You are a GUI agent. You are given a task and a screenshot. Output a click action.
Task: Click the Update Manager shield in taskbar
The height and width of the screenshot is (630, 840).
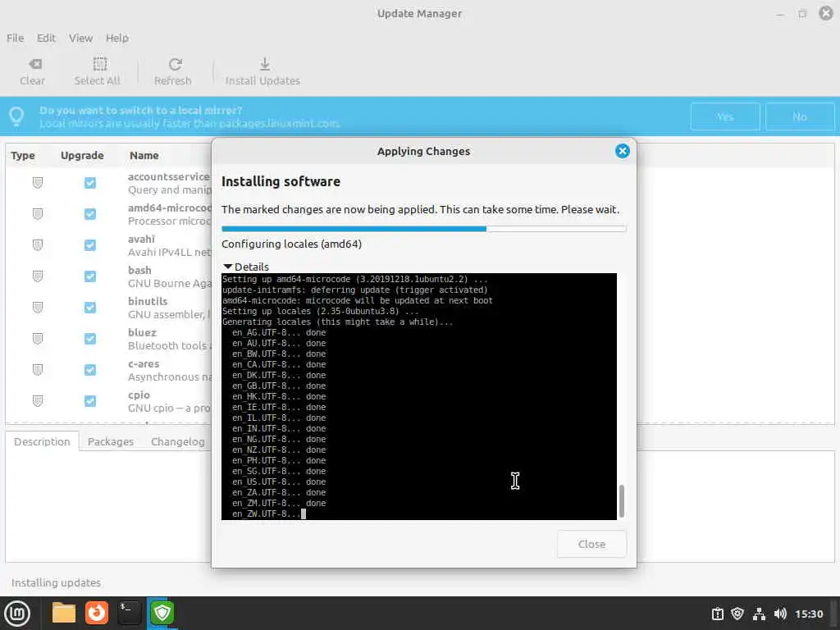coord(162,613)
